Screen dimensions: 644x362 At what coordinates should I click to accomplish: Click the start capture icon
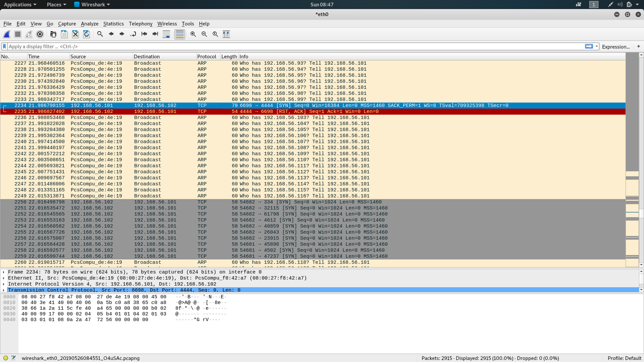click(x=7, y=34)
